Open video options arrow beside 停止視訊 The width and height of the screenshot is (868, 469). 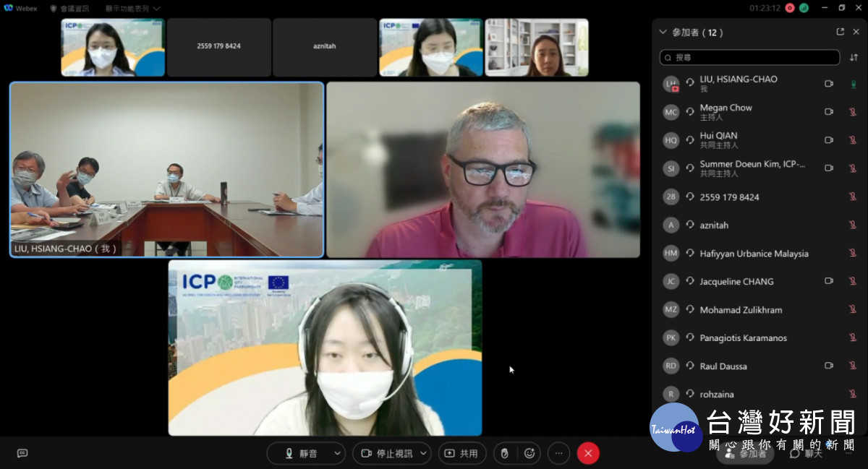pos(425,453)
